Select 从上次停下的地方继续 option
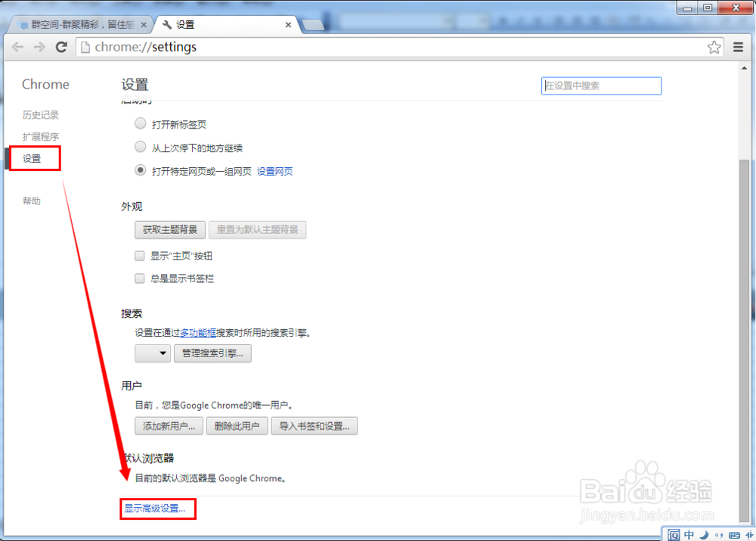This screenshot has height=541, width=756. point(140,147)
